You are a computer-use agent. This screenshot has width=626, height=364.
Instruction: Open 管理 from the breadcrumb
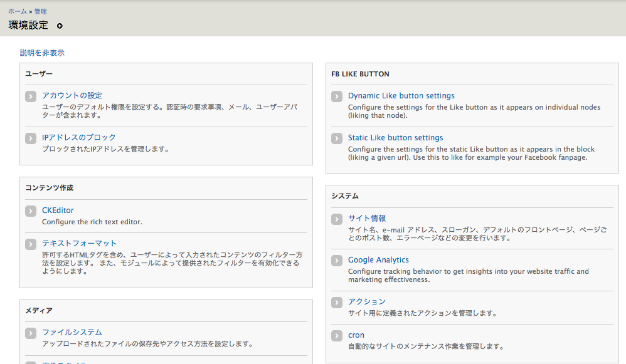click(x=40, y=11)
